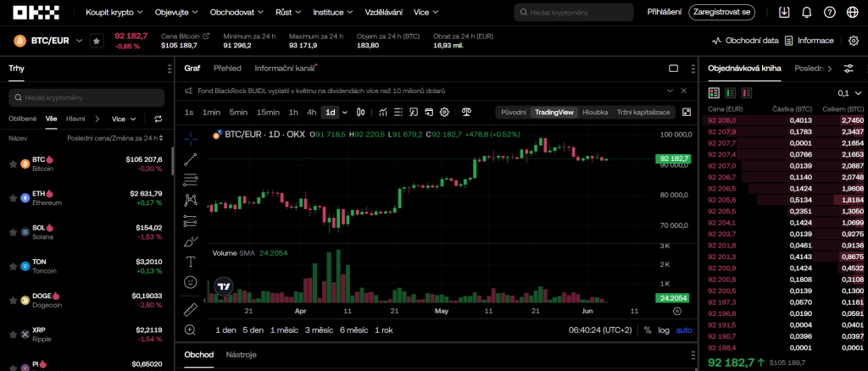The width and height of the screenshot is (868, 371).
Task: Open the notifications bell
Action: (x=807, y=12)
